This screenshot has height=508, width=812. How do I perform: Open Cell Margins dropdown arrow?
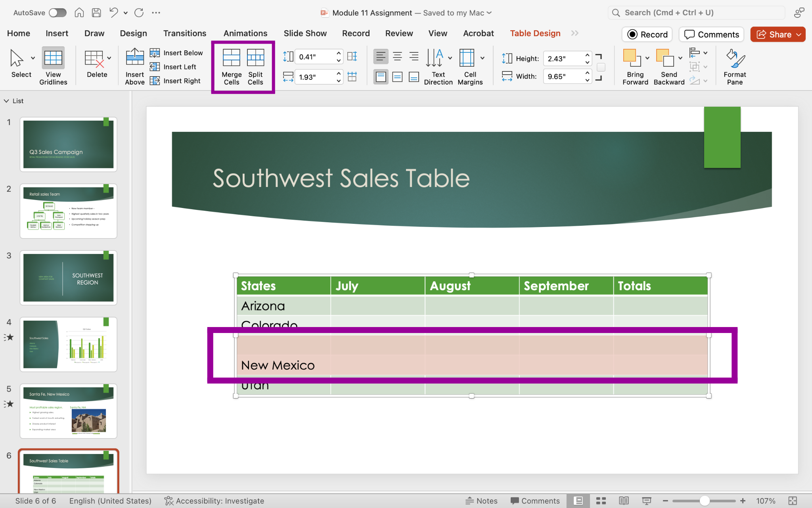point(483,58)
